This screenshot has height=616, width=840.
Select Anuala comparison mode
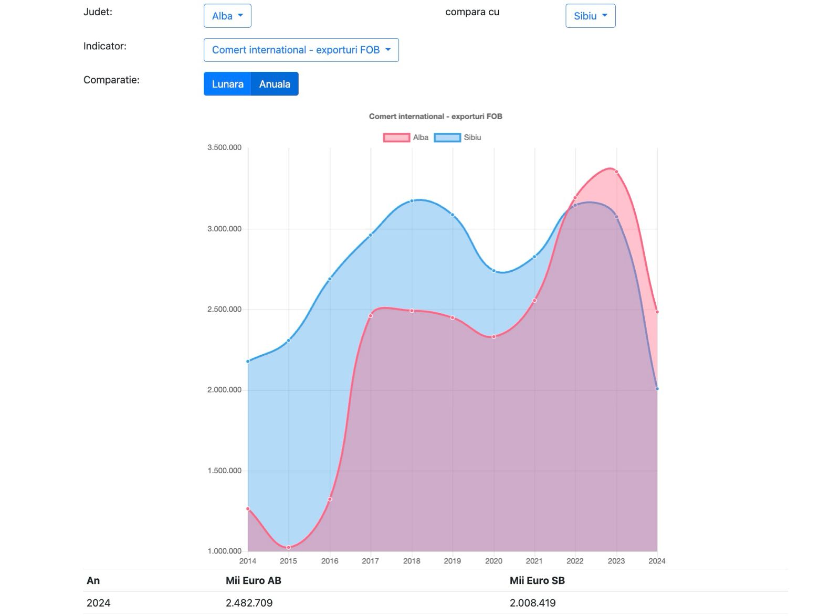click(275, 84)
